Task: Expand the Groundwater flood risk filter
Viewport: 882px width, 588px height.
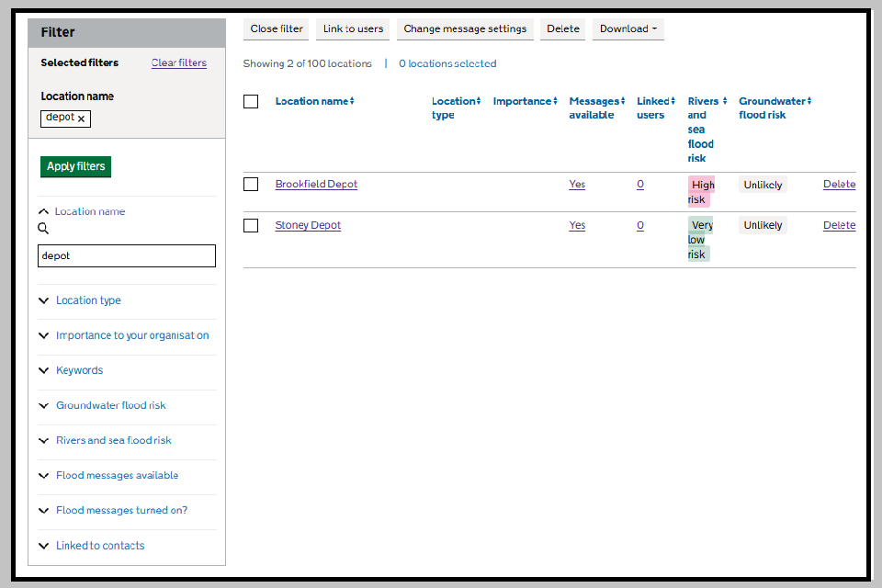Action: click(110, 405)
